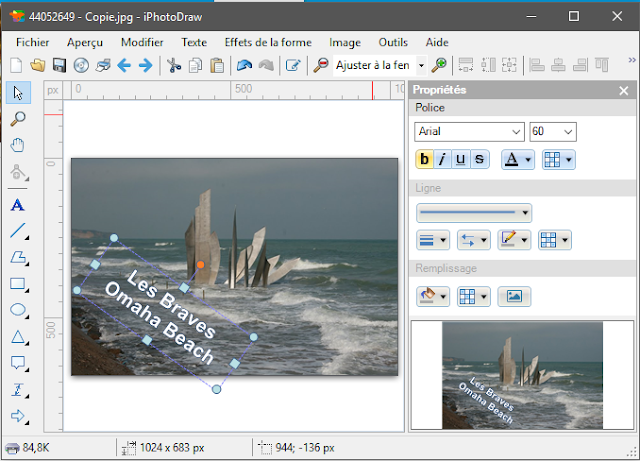Select the Rectangle shape tool
This screenshot has width=640, height=461.
coord(18,284)
